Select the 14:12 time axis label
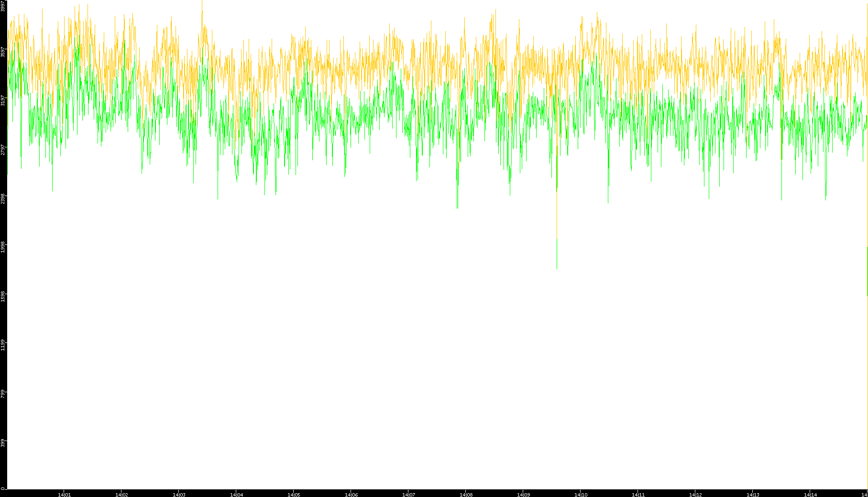 695,495
